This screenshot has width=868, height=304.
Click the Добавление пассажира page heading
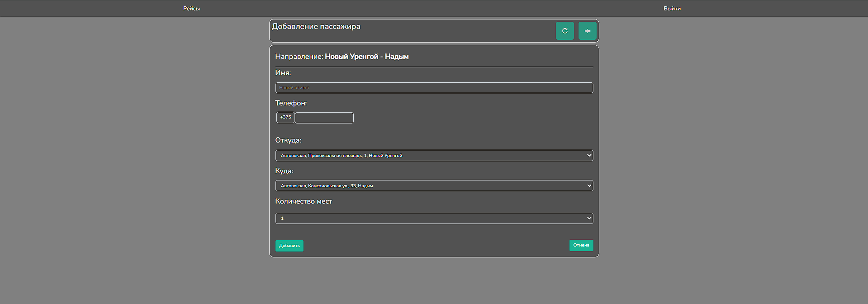316,27
